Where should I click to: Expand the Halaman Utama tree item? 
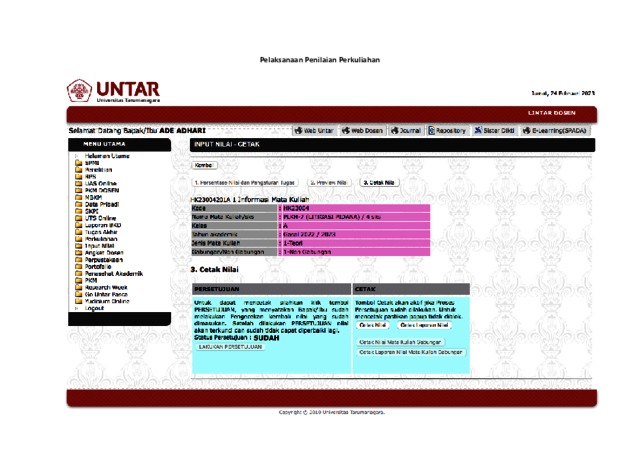coord(76,157)
